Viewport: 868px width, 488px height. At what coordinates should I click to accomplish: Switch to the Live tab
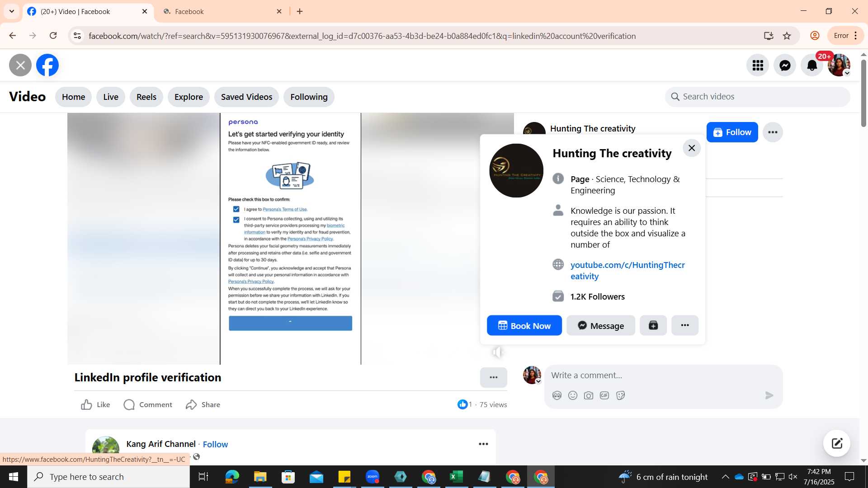(111, 97)
